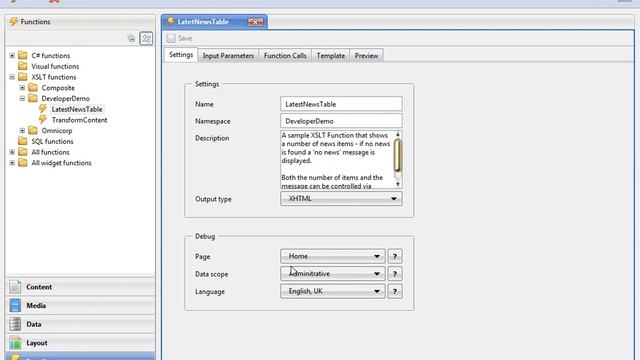Select Omnicorp in the tree
The width and height of the screenshot is (640, 360).
[x=57, y=131]
